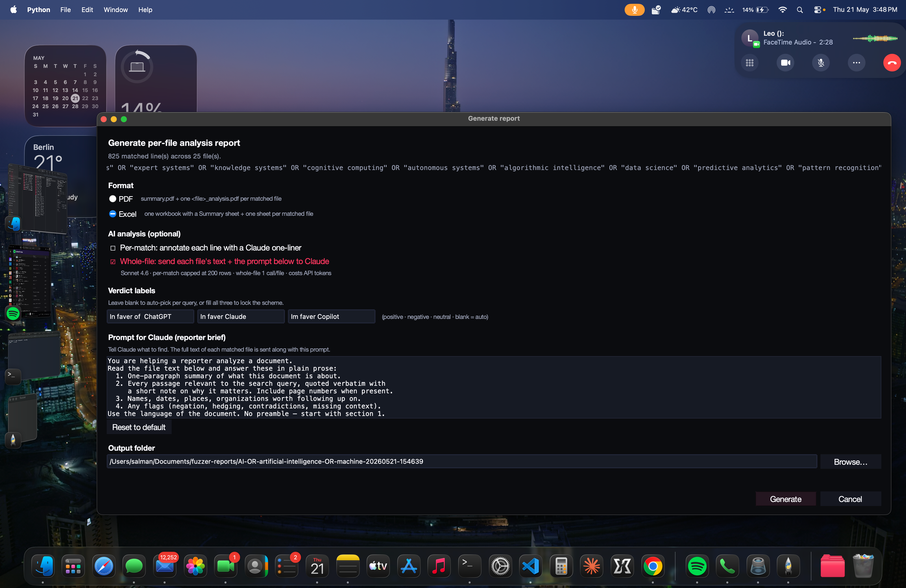Open Spotify from the Dock
906x588 pixels.
[x=697, y=566]
